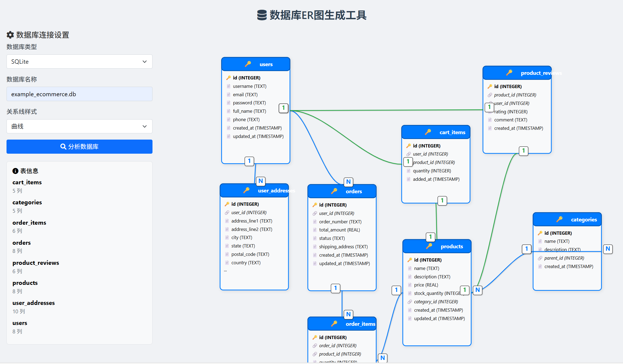Click the key icon in orders header
623x364 pixels.
pos(334,191)
